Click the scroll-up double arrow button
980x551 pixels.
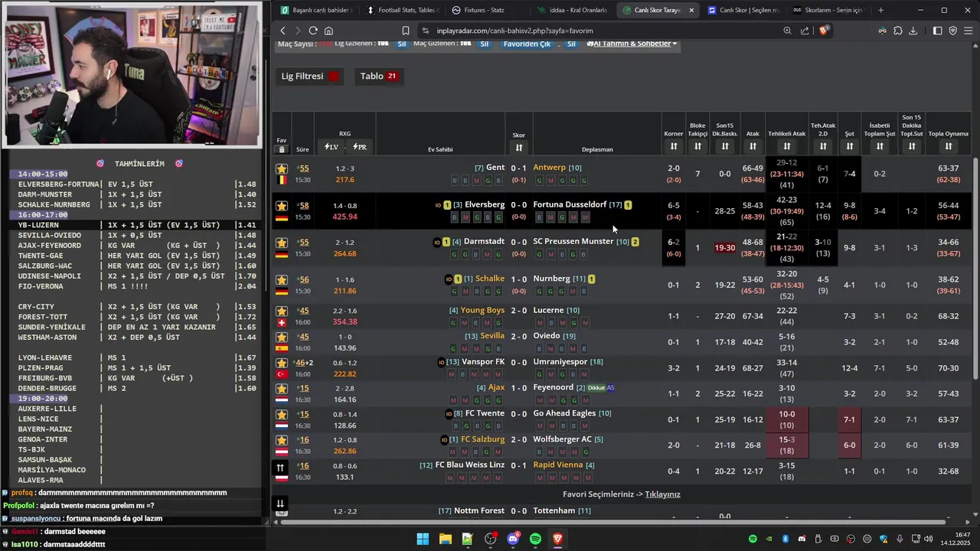coord(281,468)
